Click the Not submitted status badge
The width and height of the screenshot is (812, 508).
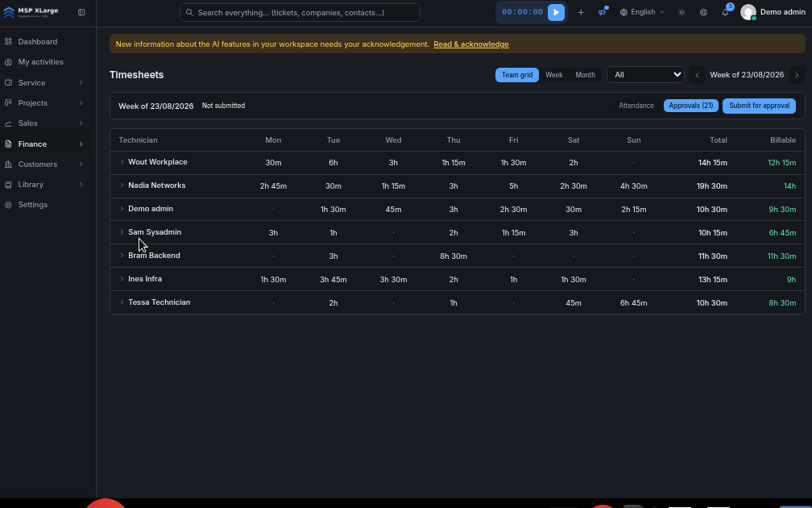tap(223, 106)
